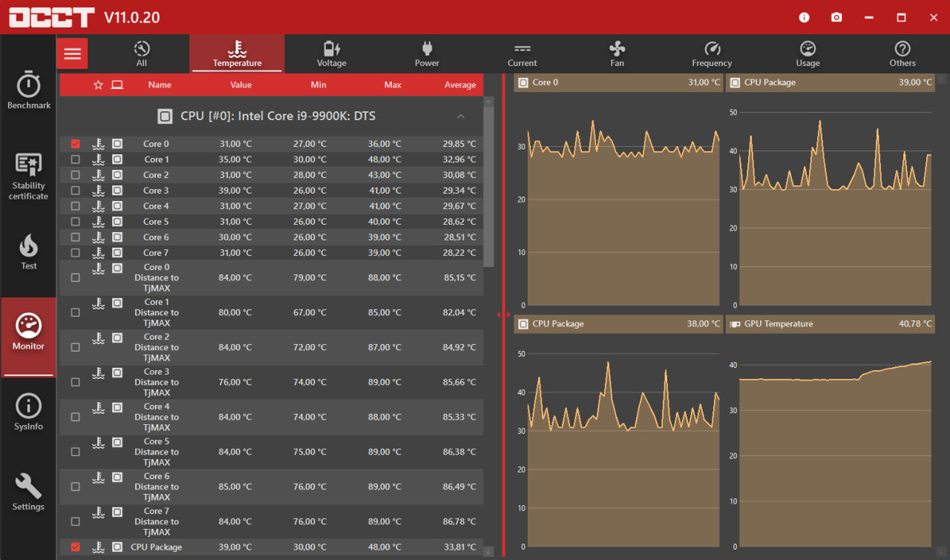
Task: Click Core 2 Distance to TjMAX label
Action: click(157, 347)
